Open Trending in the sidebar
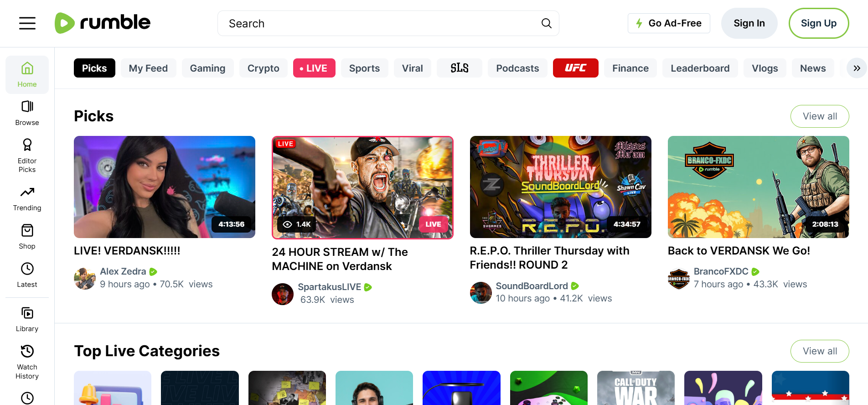 tap(27, 199)
